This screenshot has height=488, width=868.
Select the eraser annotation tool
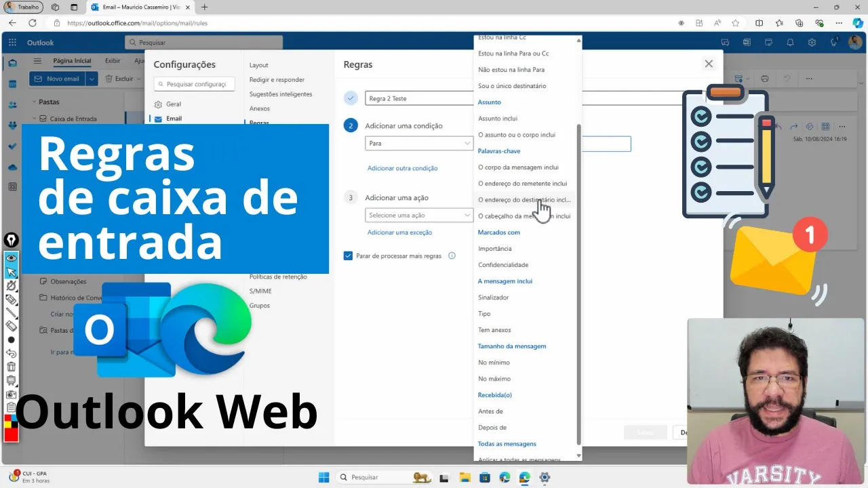point(11,326)
